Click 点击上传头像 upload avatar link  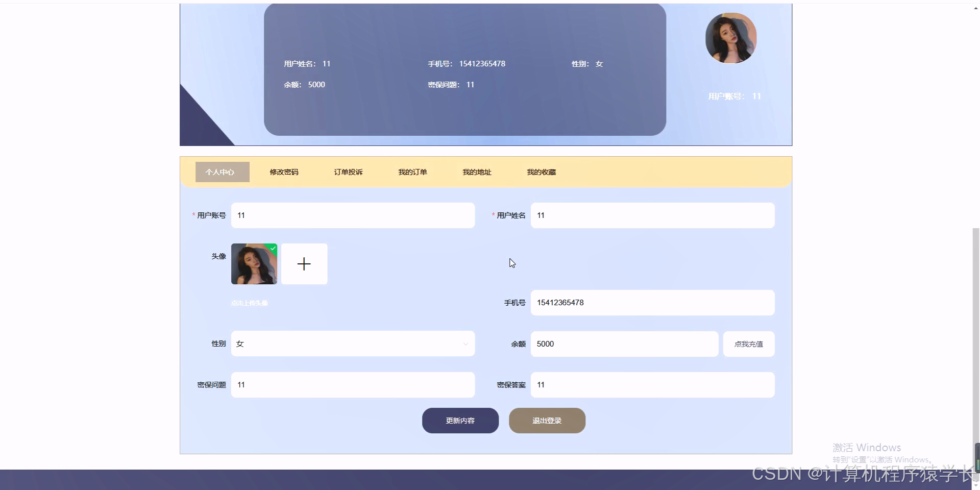tap(250, 302)
